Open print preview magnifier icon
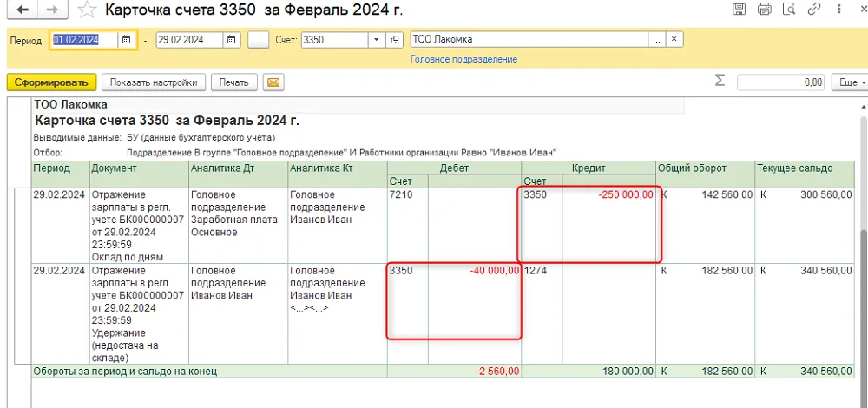The height and width of the screenshot is (408, 868). (x=789, y=9)
